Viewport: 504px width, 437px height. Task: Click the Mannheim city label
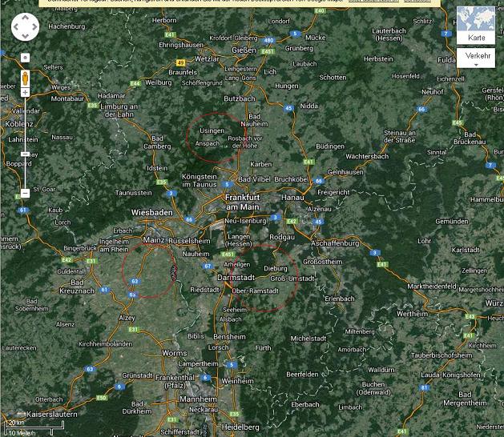click(199, 399)
